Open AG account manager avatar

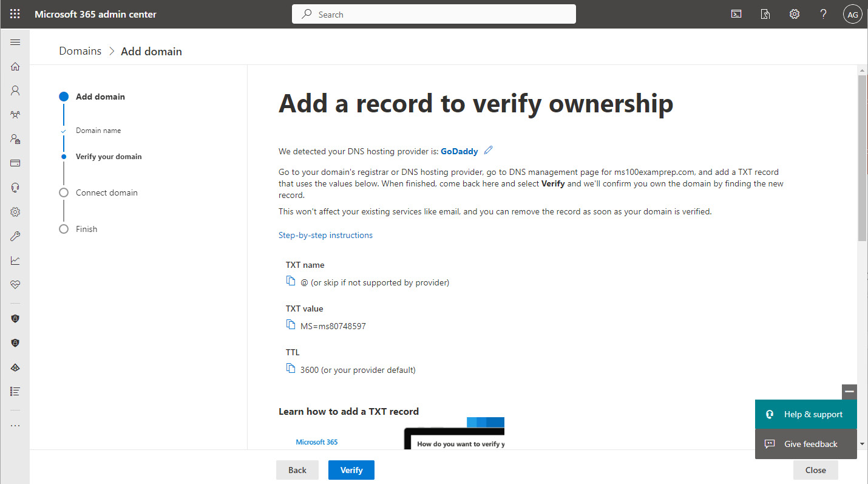853,15
